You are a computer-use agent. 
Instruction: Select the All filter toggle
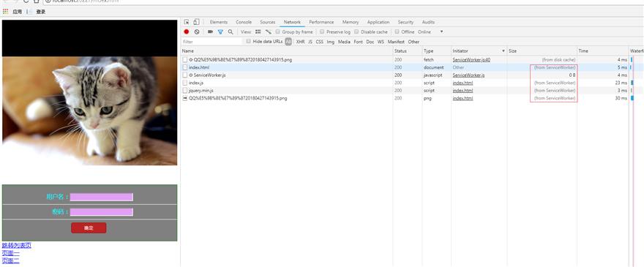(288, 42)
